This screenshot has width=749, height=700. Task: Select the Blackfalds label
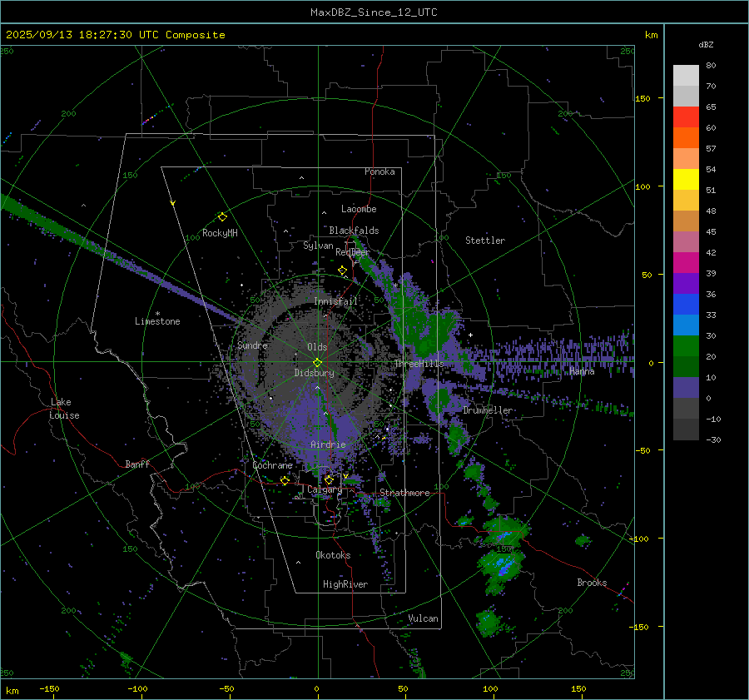click(354, 231)
